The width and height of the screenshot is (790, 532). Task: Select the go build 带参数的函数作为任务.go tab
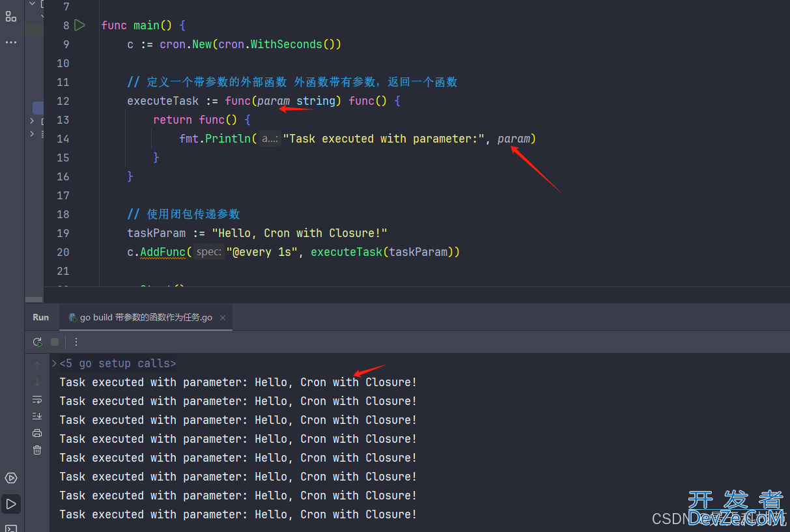(x=147, y=318)
